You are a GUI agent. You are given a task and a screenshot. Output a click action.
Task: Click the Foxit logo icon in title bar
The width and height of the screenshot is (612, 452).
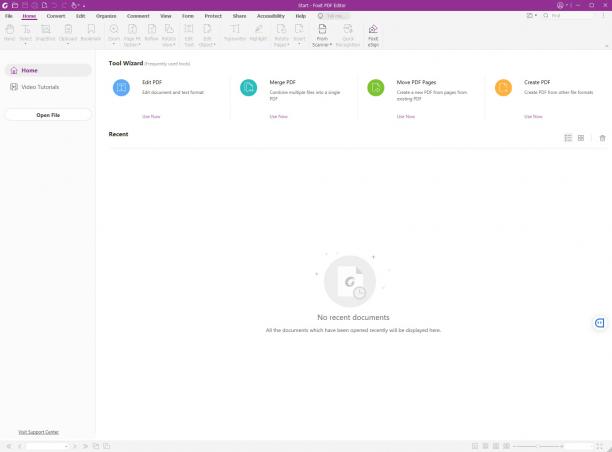tap(5, 5)
